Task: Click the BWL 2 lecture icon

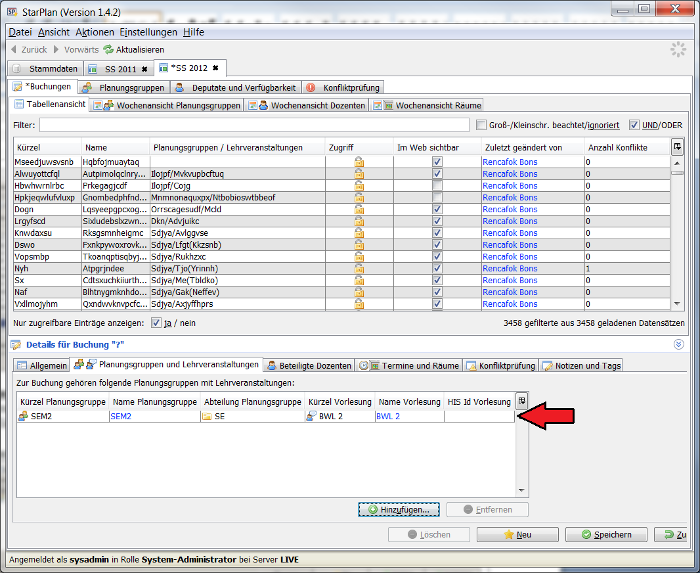Action: point(311,416)
